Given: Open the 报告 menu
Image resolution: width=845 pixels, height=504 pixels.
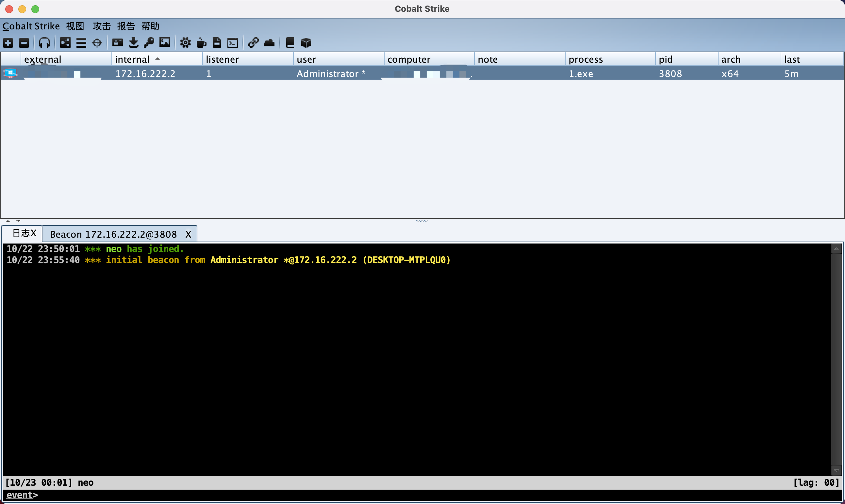Looking at the screenshot, I should click(126, 26).
